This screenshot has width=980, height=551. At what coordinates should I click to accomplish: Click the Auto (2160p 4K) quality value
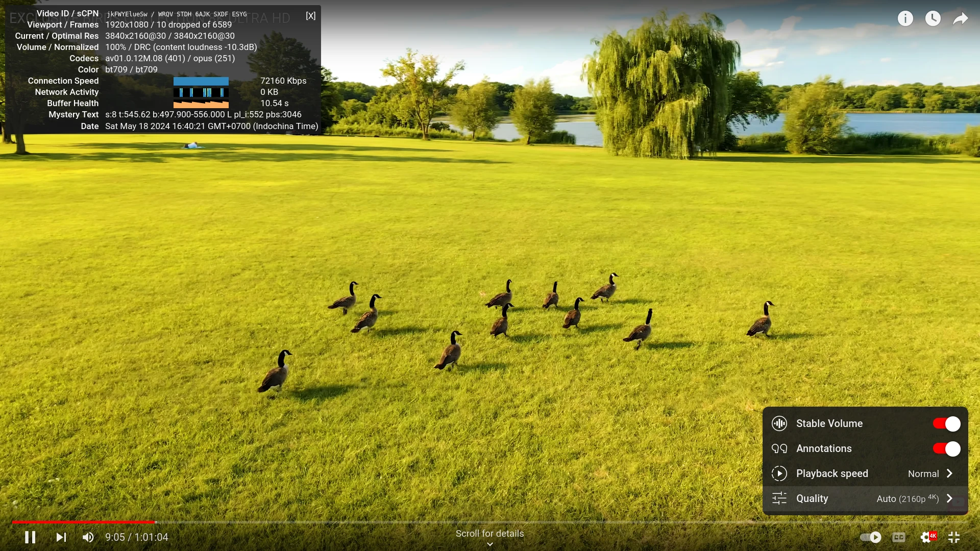click(908, 498)
